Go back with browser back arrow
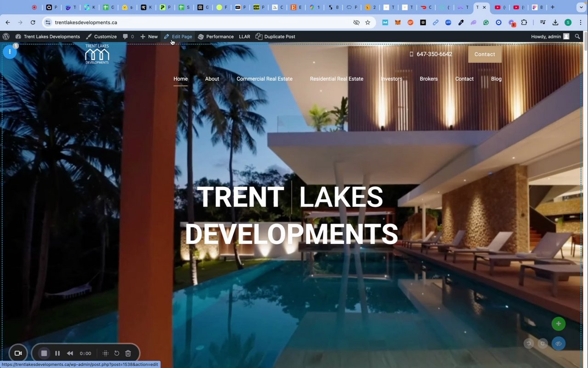This screenshot has width=588, height=368. point(8,22)
